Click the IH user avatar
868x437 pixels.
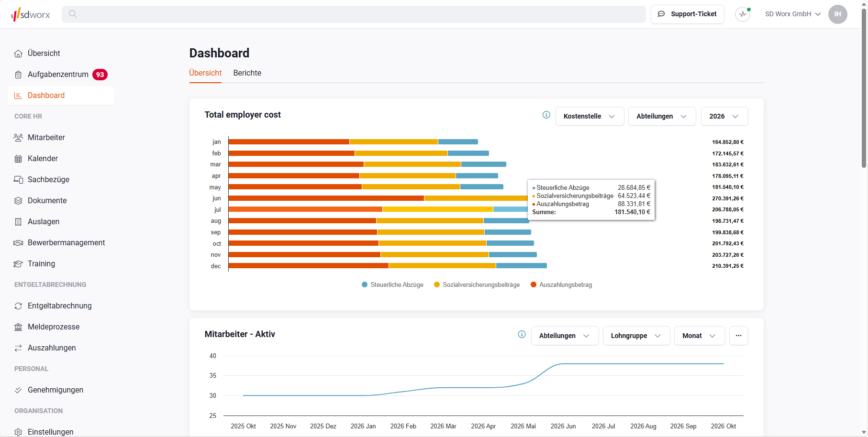click(x=838, y=14)
